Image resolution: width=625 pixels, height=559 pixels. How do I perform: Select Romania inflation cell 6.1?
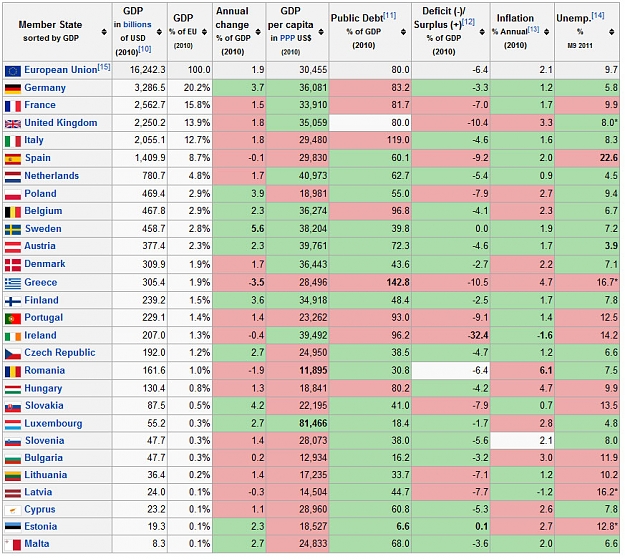522,370
